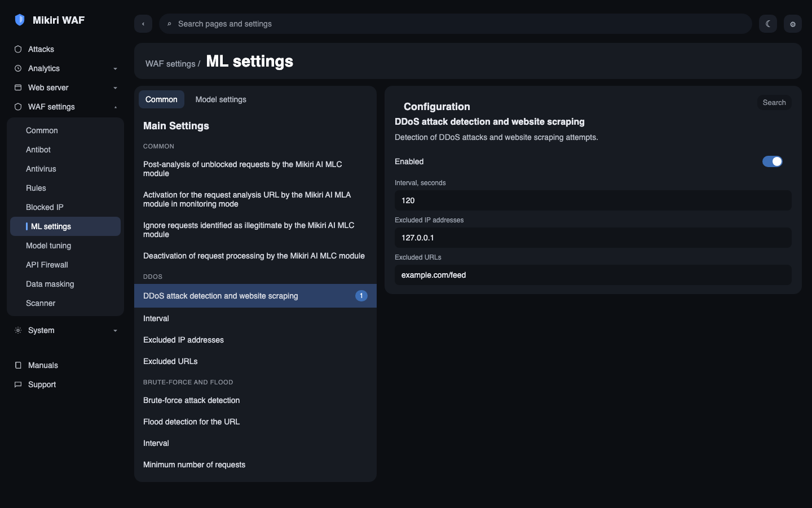The height and width of the screenshot is (508, 812).
Task: Open the Model tuning page
Action: (65, 246)
